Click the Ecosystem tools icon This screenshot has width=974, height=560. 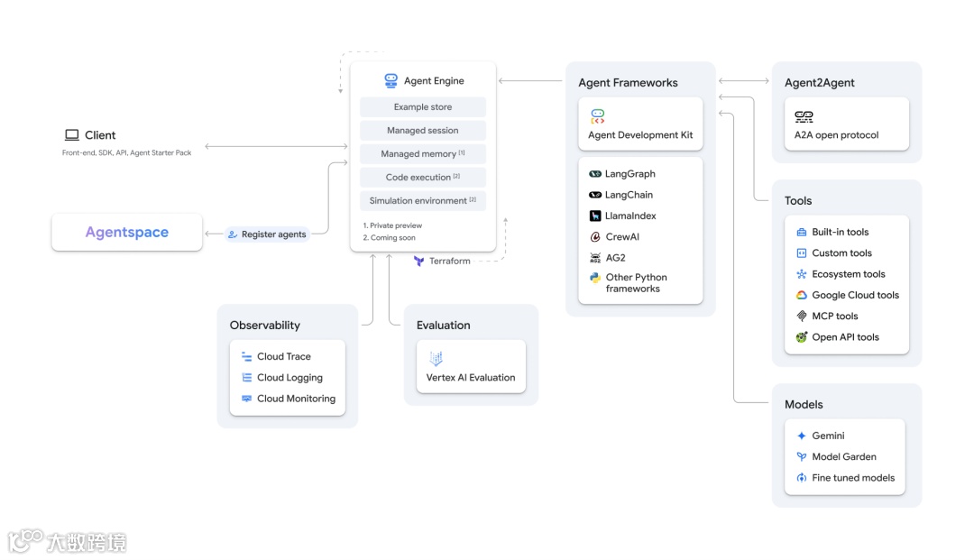point(802,274)
